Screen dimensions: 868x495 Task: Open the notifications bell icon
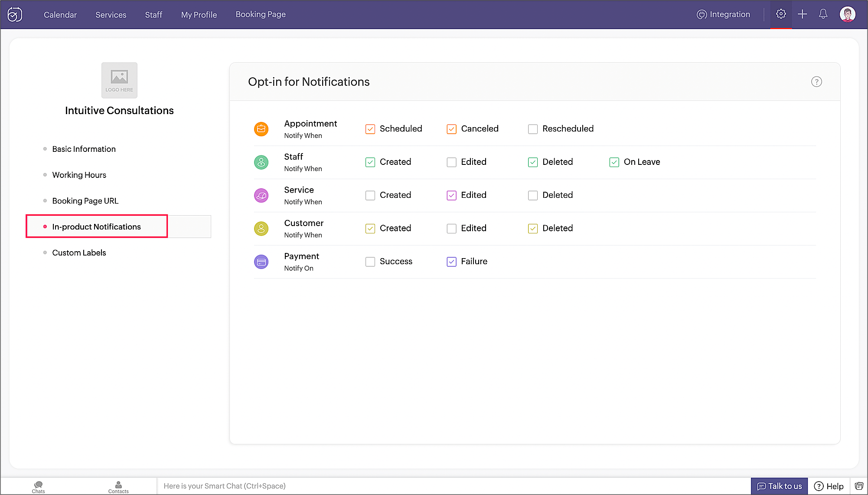(x=823, y=14)
